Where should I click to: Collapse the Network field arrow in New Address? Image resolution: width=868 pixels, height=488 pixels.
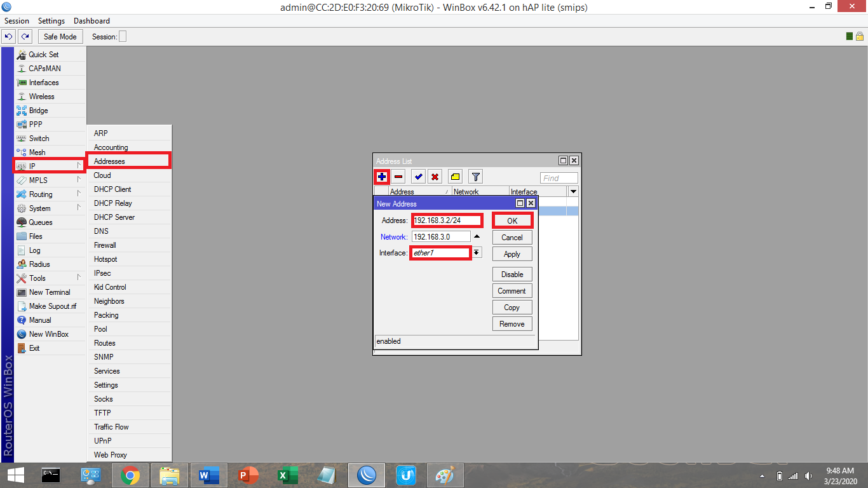tap(477, 236)
